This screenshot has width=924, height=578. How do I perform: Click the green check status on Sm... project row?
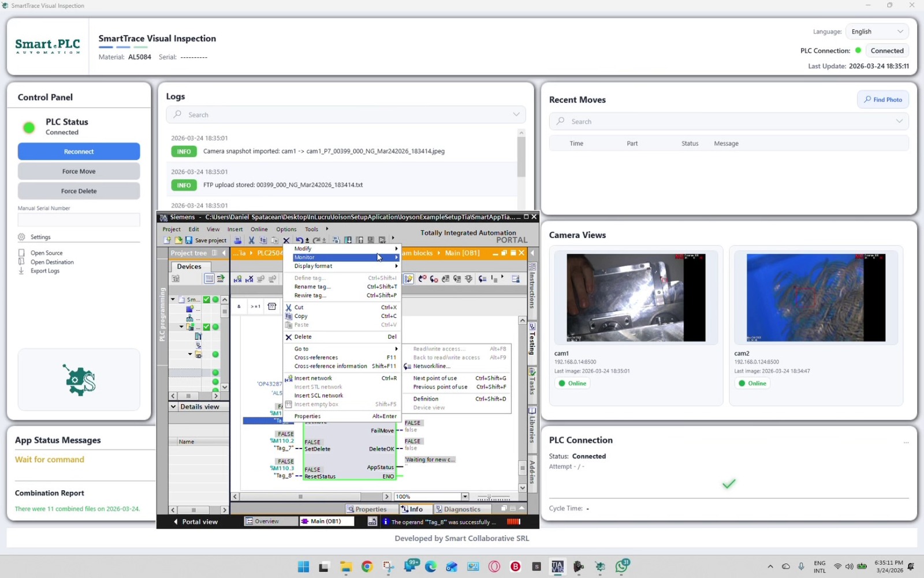[x=206, y=299]
